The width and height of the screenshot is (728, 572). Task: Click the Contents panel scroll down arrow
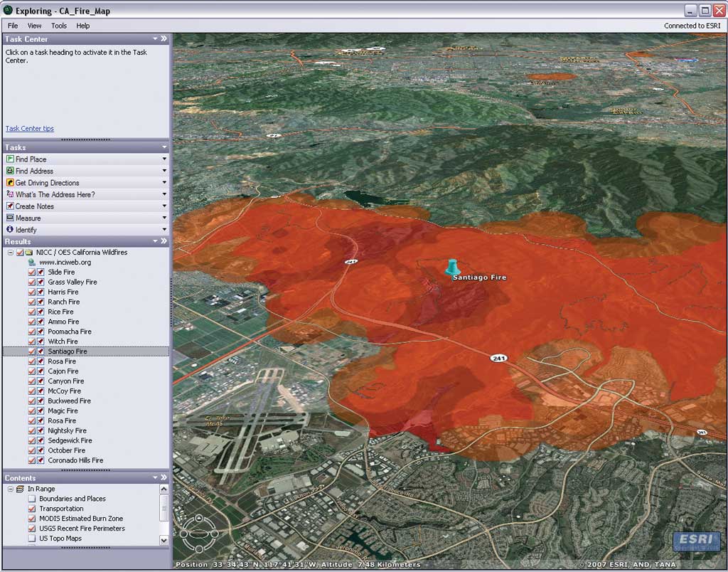[164, 540]
